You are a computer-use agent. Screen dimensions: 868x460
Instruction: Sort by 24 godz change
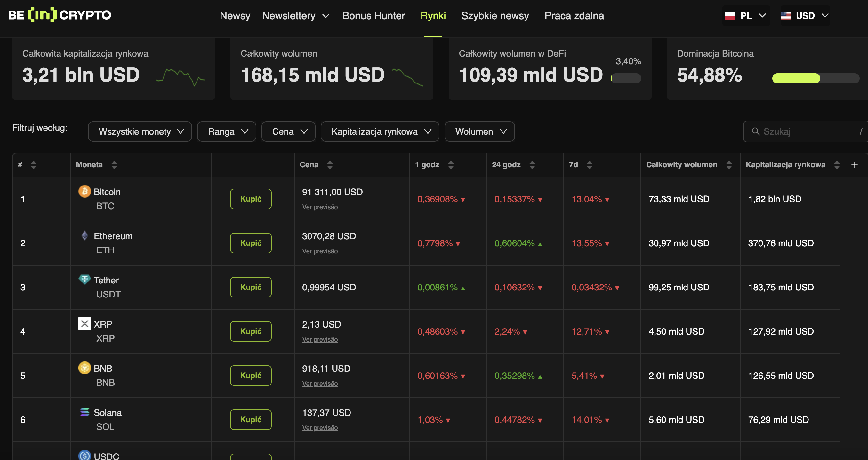(x=532, y=165)
